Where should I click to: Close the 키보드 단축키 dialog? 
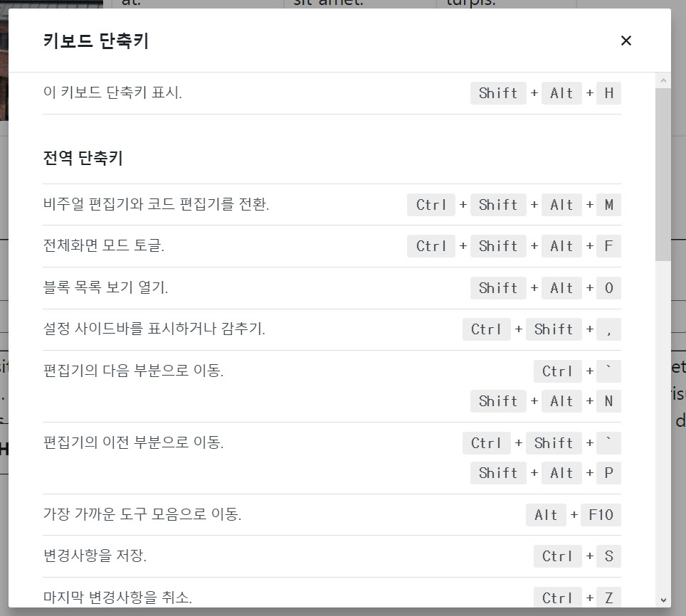coord(626,41)
